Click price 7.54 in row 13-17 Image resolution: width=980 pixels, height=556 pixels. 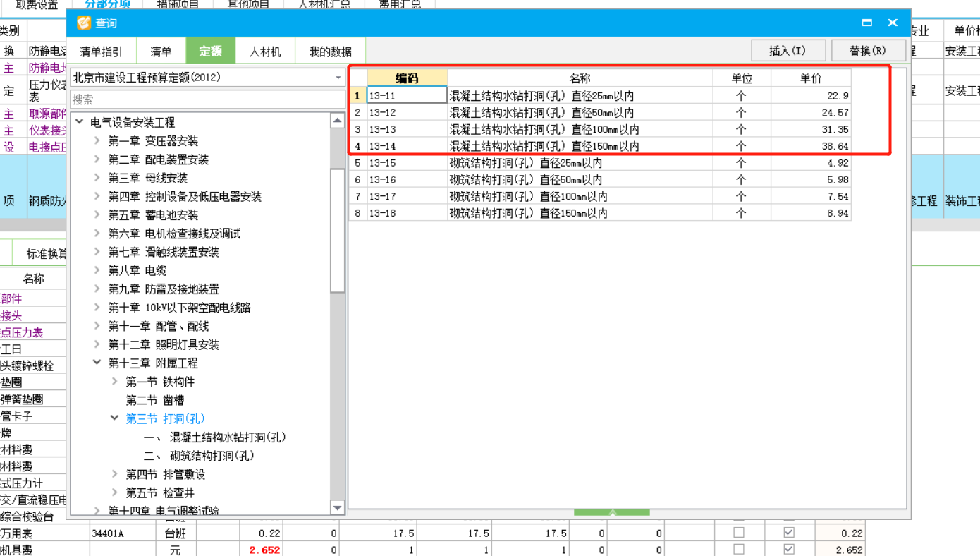pos(811,196)
